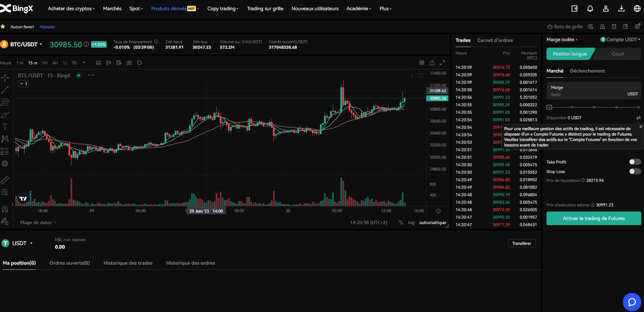Enable the Take Profit switch
The height and width of the screenshot is (312, 644).
pyautogui.click(x=635, y=162)
